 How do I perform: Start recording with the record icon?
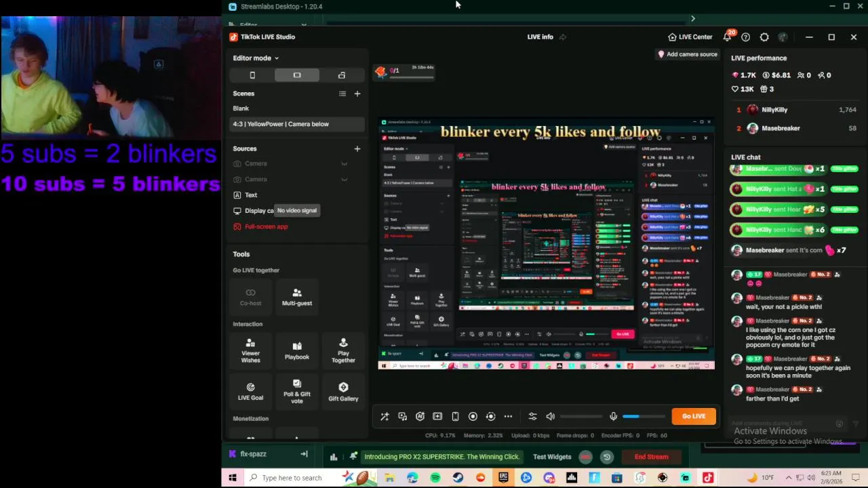(473, 416)
